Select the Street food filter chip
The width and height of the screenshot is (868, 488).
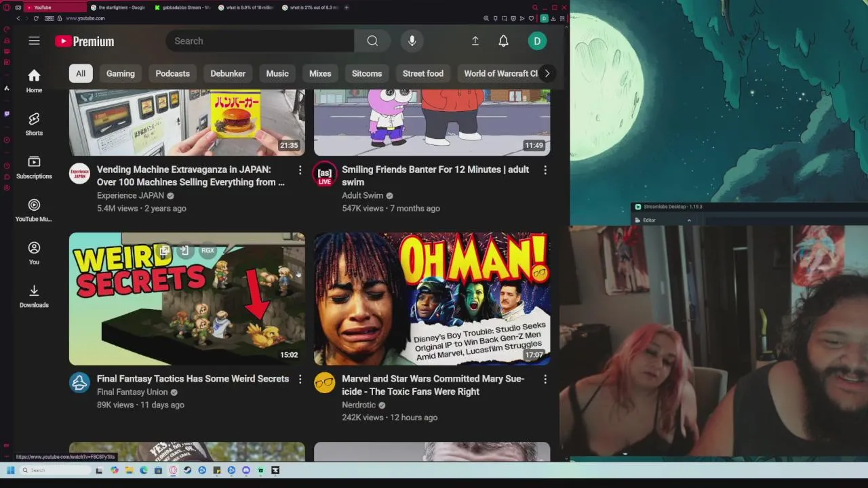[x=423, y=73]
